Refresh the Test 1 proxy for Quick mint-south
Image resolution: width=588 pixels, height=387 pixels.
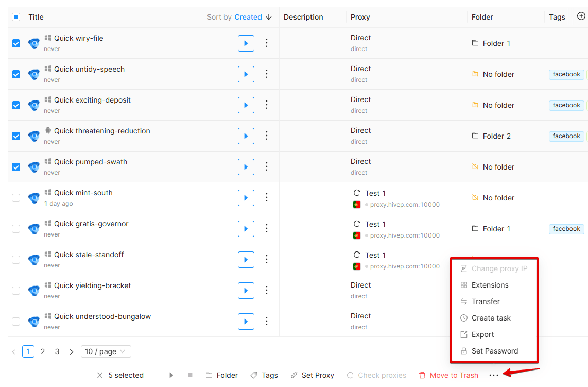[x=357, y=193]
